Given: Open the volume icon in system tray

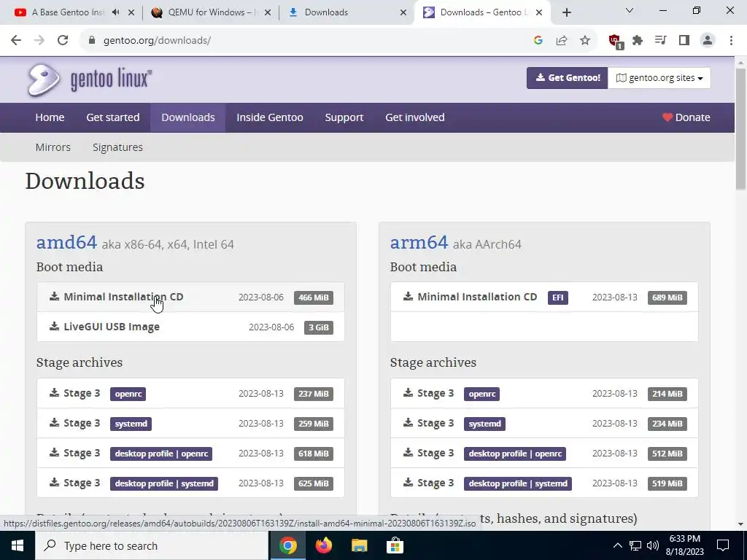Looking at the screenshot, I should tap(653, 545).
